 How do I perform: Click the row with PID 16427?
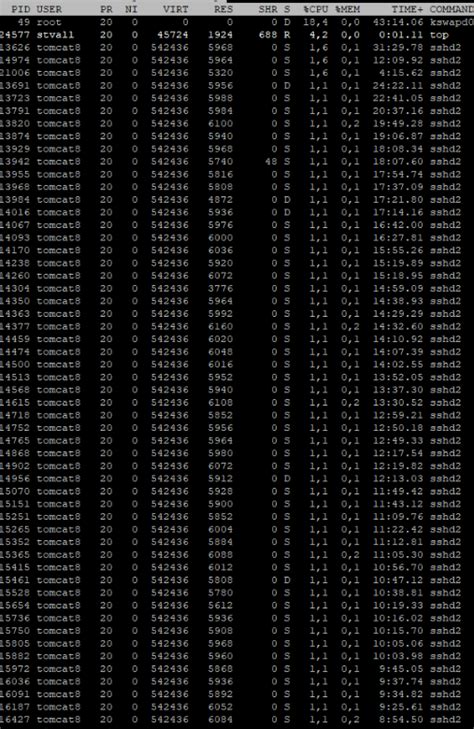pos(237,720)
